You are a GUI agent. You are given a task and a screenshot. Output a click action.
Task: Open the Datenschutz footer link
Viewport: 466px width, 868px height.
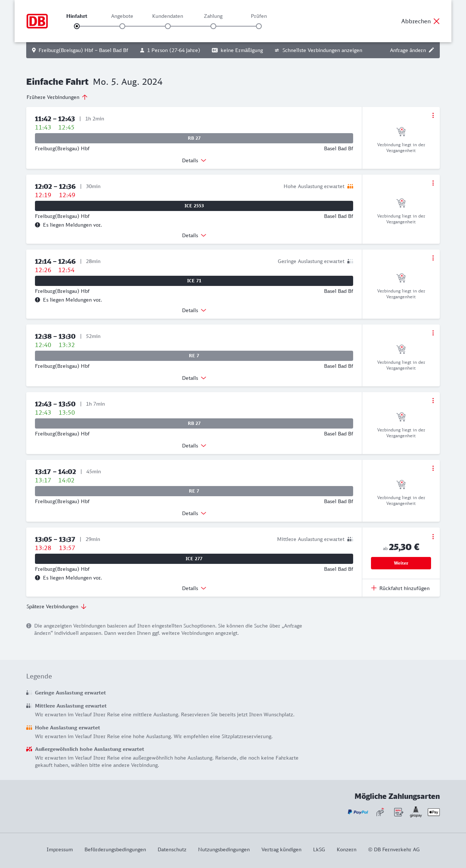click(172, 849)
